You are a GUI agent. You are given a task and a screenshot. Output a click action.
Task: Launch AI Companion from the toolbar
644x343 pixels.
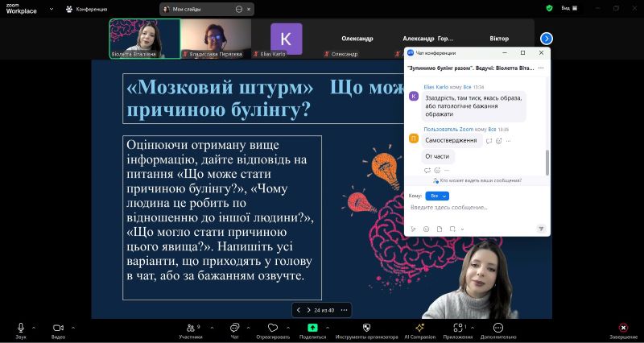point(419,330)
